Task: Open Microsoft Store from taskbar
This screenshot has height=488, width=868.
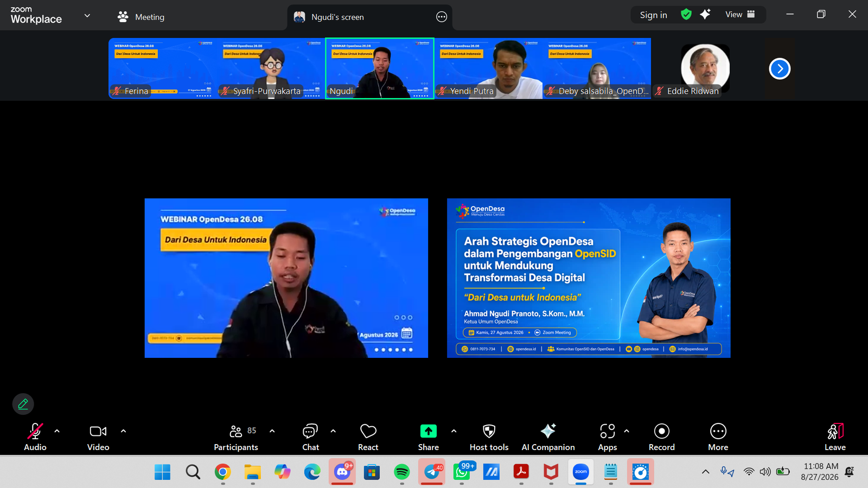Action: coord(372,472)
